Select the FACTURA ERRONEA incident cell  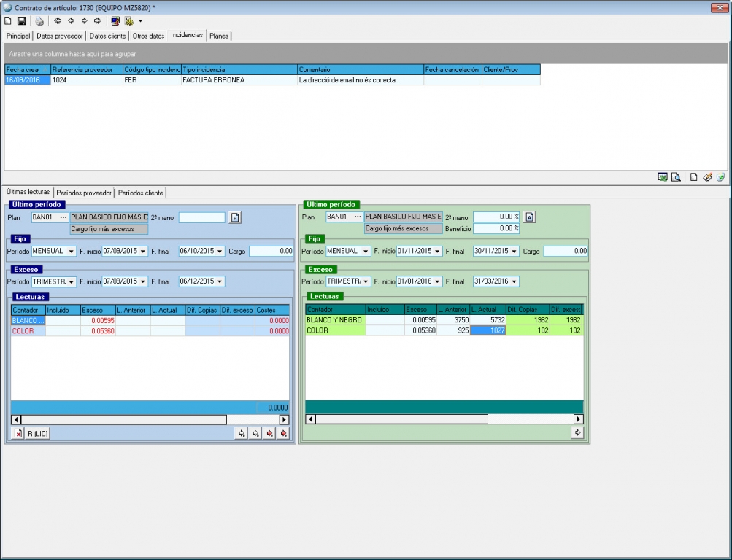239,80
